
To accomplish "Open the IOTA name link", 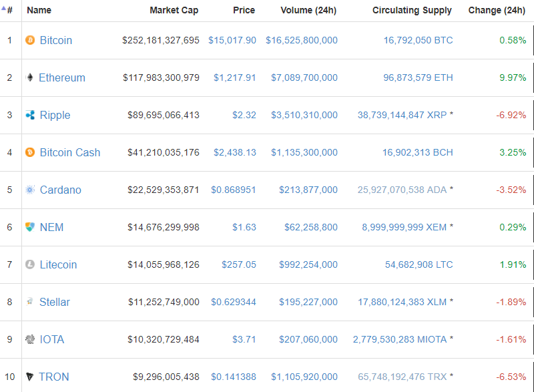I will click(52, 339).
